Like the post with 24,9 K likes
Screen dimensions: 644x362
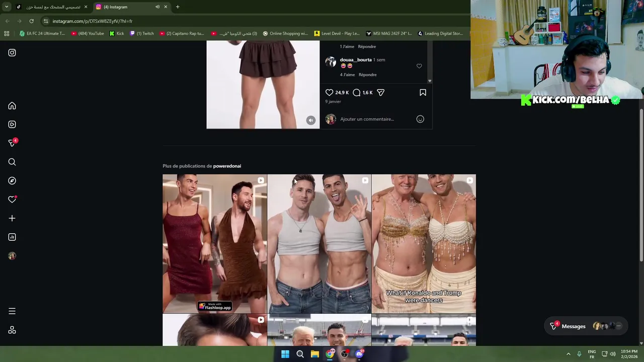coord(329,93)
